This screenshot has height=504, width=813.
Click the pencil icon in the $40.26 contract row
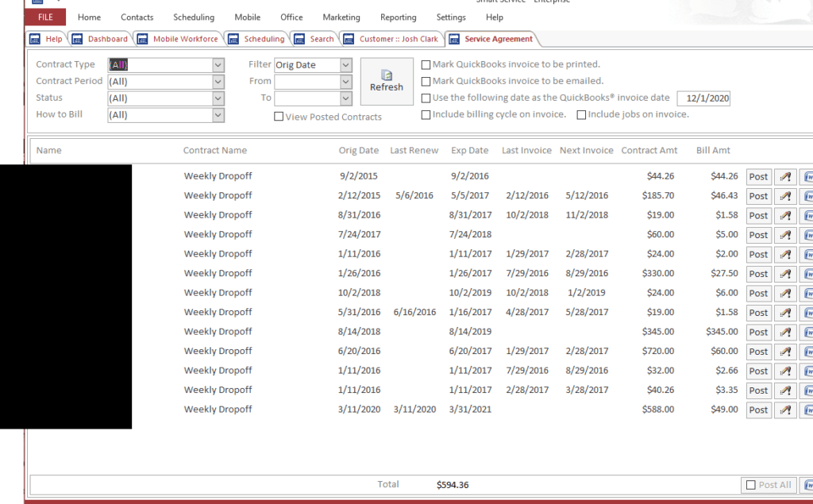(785, 391)
